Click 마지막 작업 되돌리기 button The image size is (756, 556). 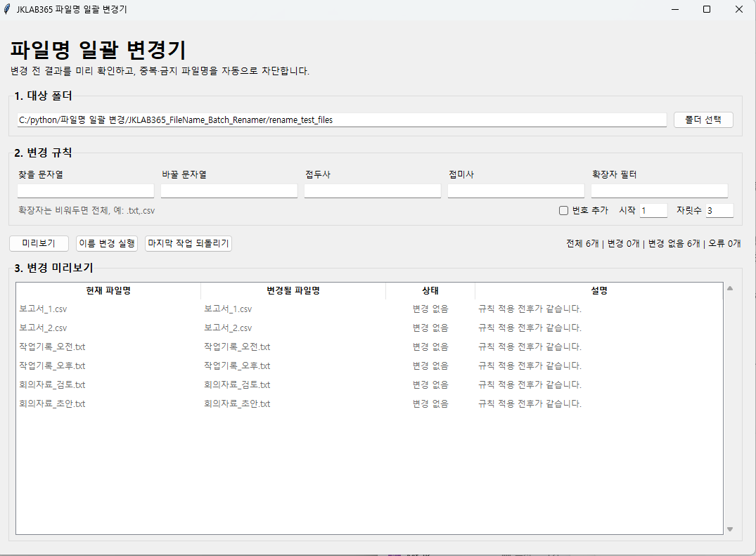click(x=188, y=243)
